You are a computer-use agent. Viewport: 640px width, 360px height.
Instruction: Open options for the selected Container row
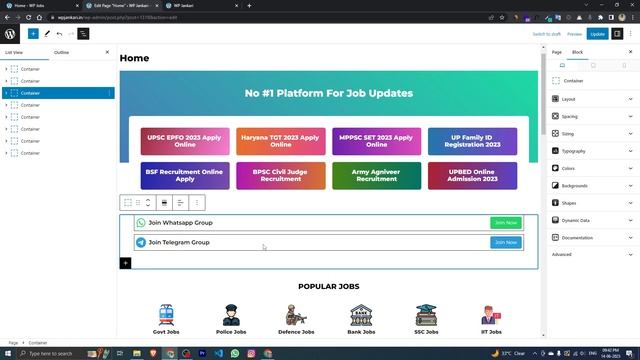click(x=109, y=93)
